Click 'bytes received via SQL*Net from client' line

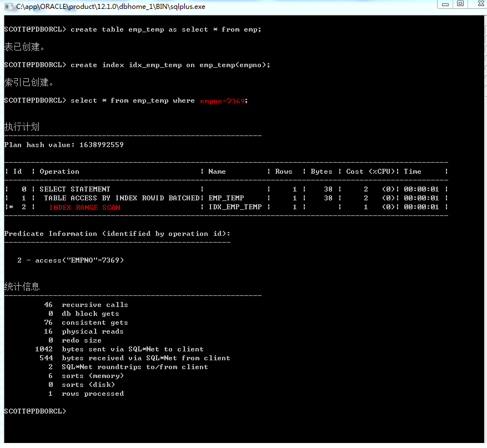pos(135,358)
